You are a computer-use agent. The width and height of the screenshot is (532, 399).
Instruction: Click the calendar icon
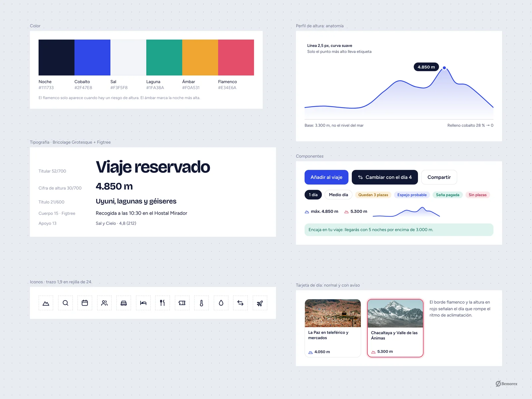click(x=85, y=303)
